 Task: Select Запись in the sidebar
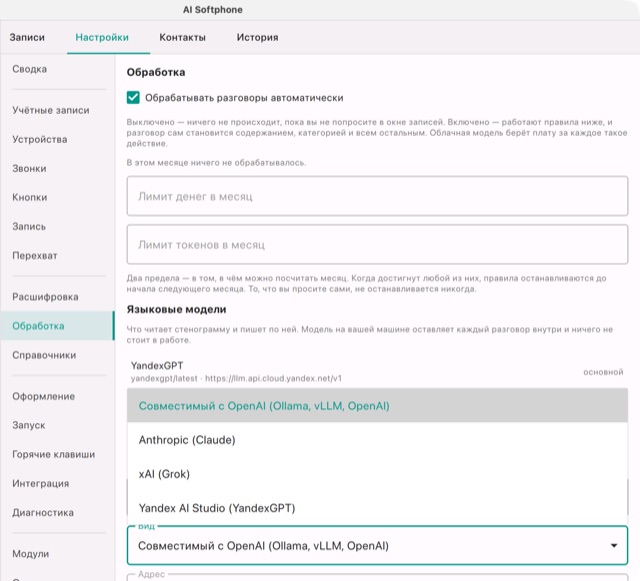pos(29,226)
